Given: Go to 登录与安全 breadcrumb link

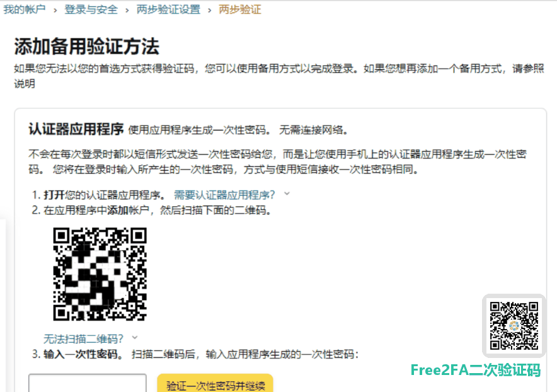Looking at the screenshot, I should point(91,9).
